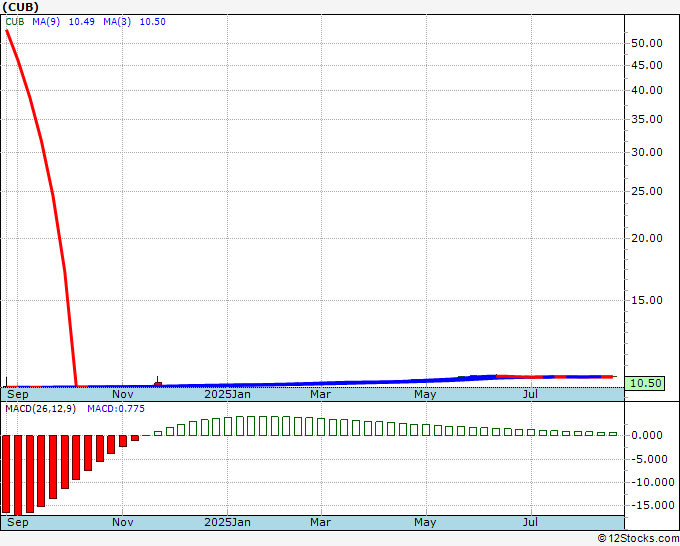The height and width of the screenshot is (546, 680).
Task: Click the 45.00 price axis label
Action: click(x=647, y=65)
